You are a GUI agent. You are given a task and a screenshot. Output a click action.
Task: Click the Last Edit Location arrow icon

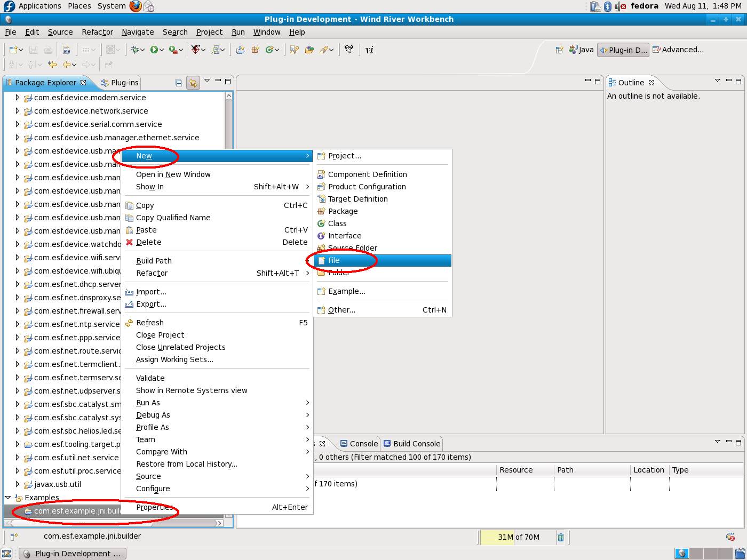(52, 65)
